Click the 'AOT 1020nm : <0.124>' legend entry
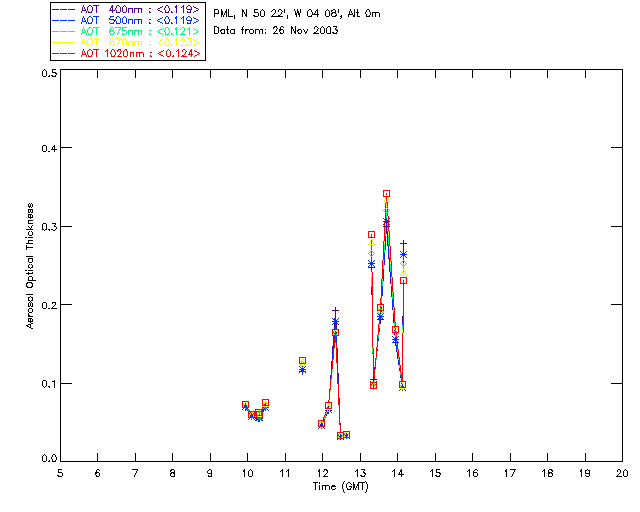The image size is (640, 512). pyautogui.click(x=126, y=53)
